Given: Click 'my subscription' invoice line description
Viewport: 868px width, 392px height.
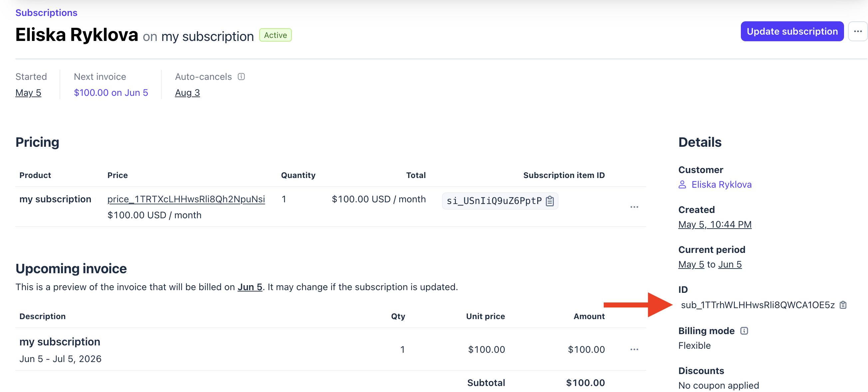Looking at the screenshot, I should pyautogui.click(x=60, y=341).
